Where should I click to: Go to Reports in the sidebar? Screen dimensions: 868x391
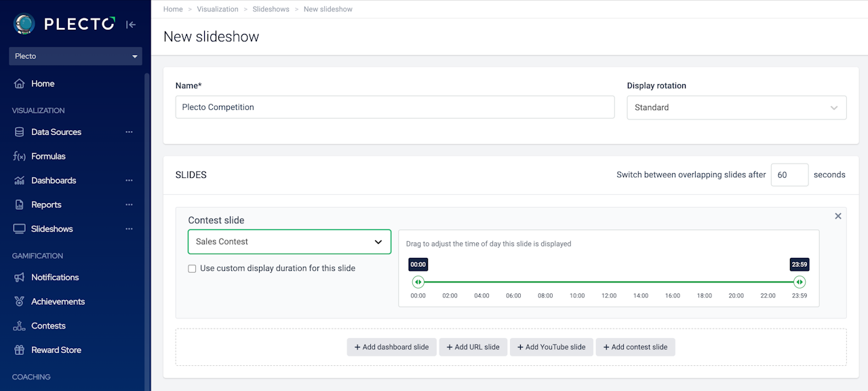click(x=46, y=205)
